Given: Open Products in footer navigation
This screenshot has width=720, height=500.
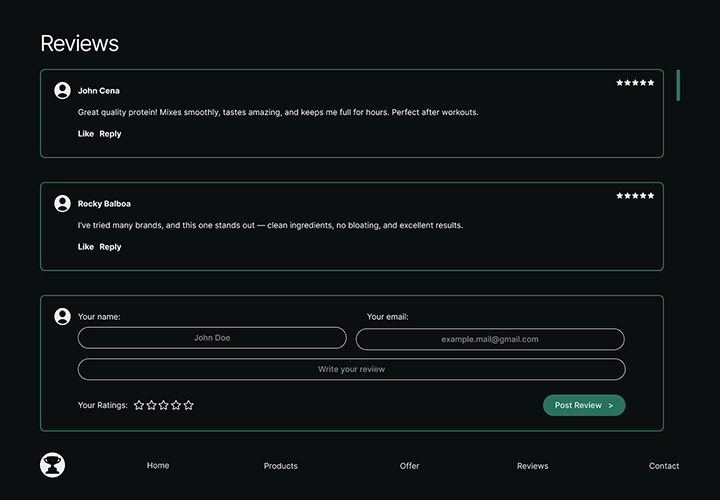Looking at the screenshot, I should click(281, 466).
